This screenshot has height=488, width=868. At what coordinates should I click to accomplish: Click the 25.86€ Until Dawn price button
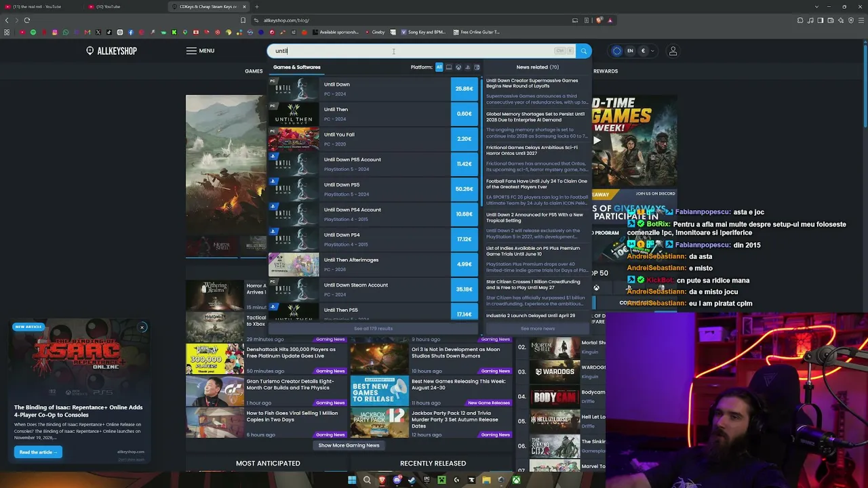click(465, 89)
